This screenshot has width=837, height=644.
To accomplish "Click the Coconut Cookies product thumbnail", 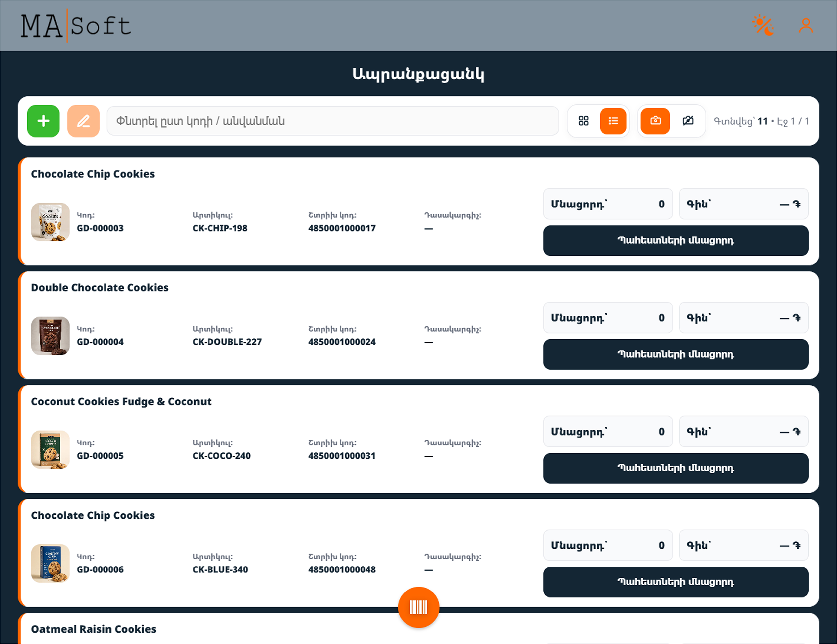I will pos(50,449).
